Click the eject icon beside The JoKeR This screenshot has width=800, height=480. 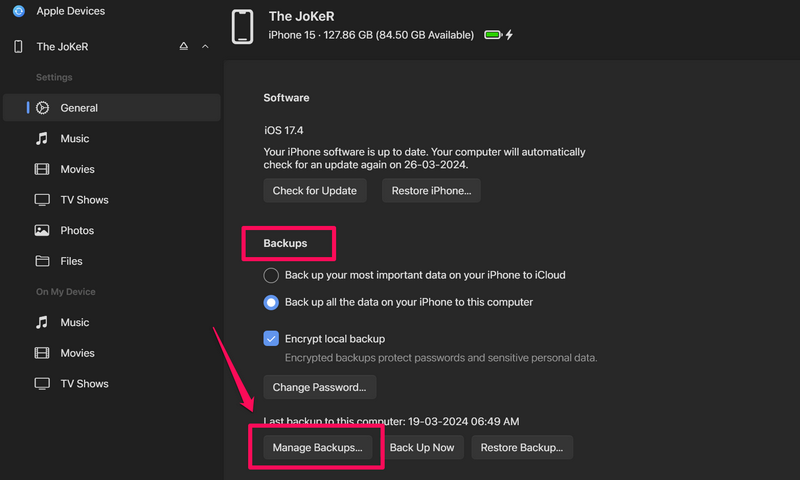(184, 47)
